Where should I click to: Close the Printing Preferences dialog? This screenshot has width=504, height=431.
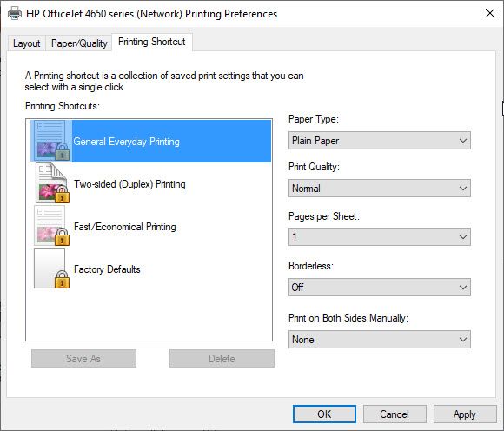490,14
